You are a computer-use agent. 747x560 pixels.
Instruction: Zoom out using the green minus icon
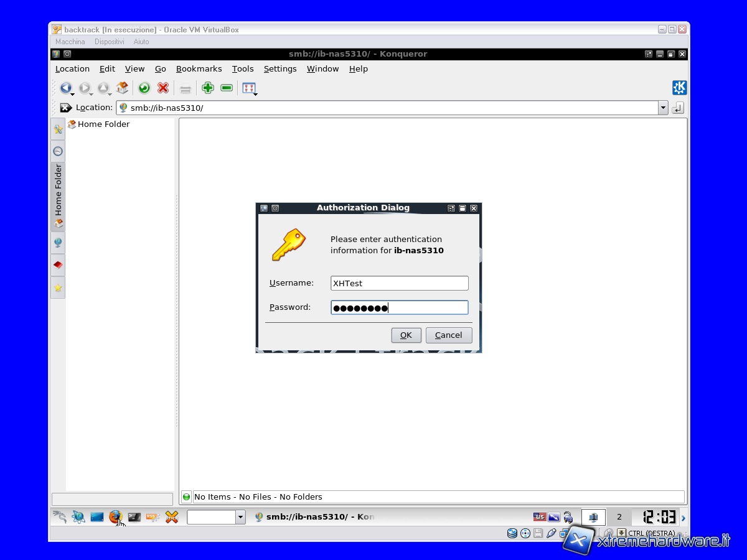227,88
